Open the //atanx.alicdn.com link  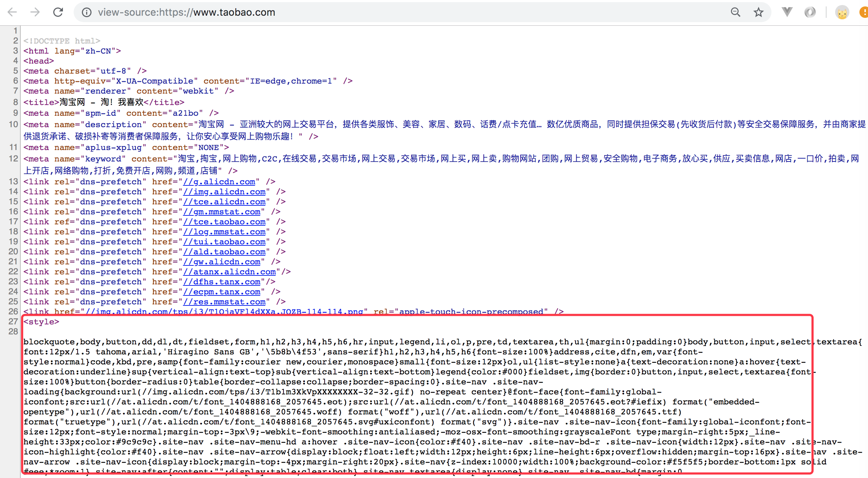[230, 272]
